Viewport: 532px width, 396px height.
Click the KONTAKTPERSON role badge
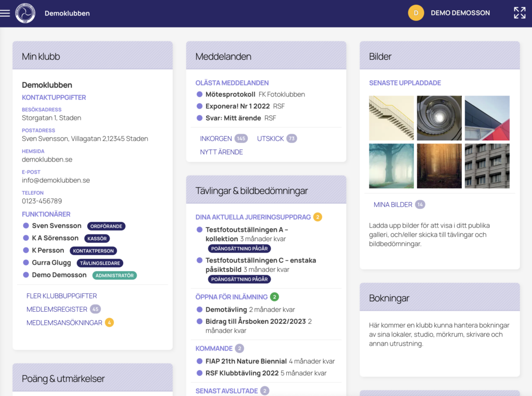click(94, 251)
